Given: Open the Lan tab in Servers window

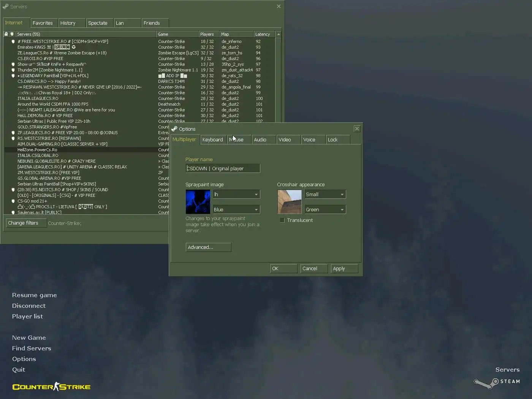Looking at the screenshot, I should [127, 23].
